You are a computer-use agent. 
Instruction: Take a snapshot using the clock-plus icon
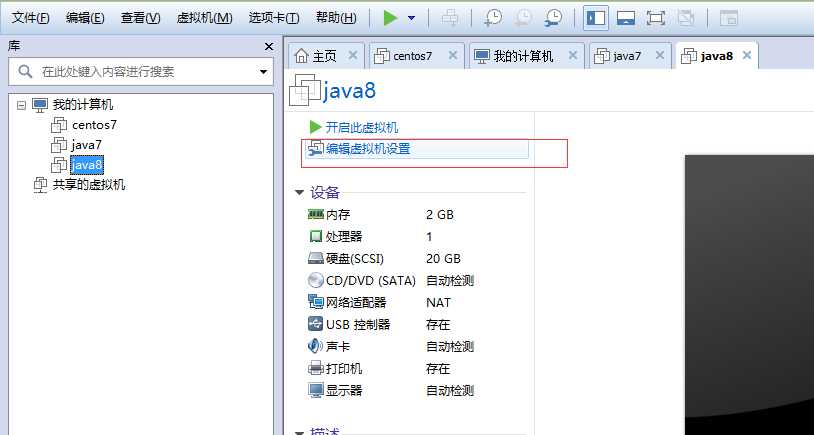click(493, 18)
